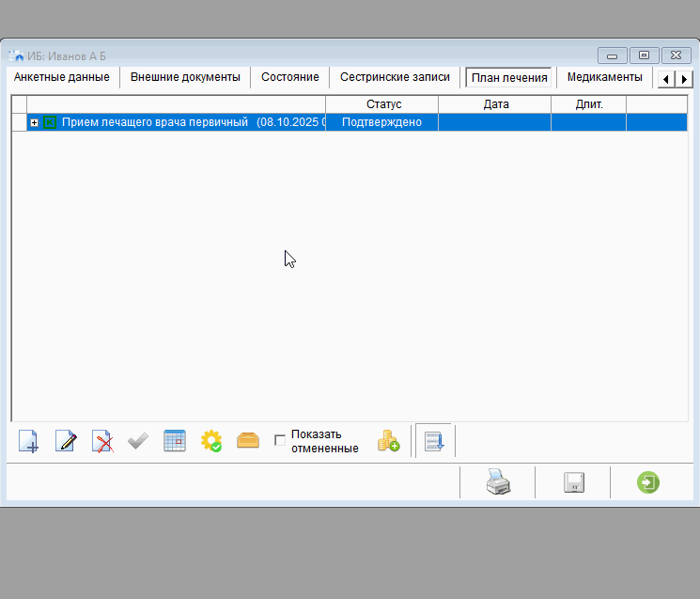700x599 pixels.
Task: Click the edit entry pencil icon
Action: [65, 441]
